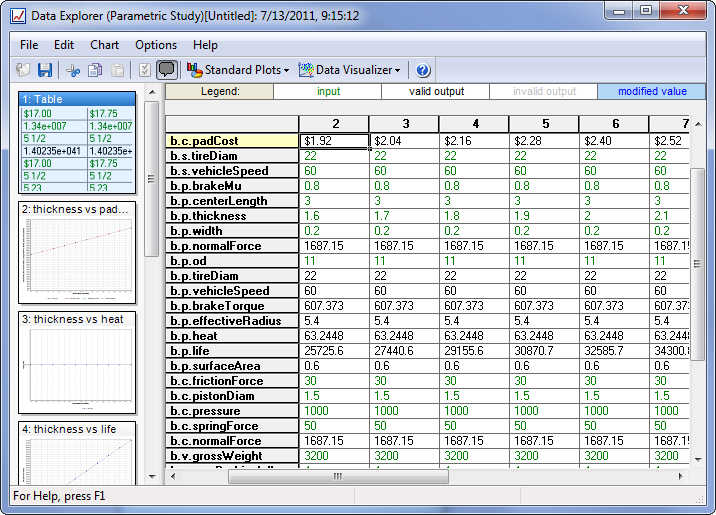The image size is (716, 515).
Task: Click the Save disk icon
Action: 45,70
